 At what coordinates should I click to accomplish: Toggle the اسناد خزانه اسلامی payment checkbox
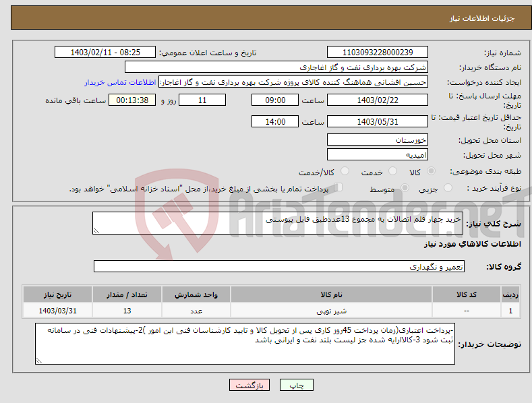(338, 187)
